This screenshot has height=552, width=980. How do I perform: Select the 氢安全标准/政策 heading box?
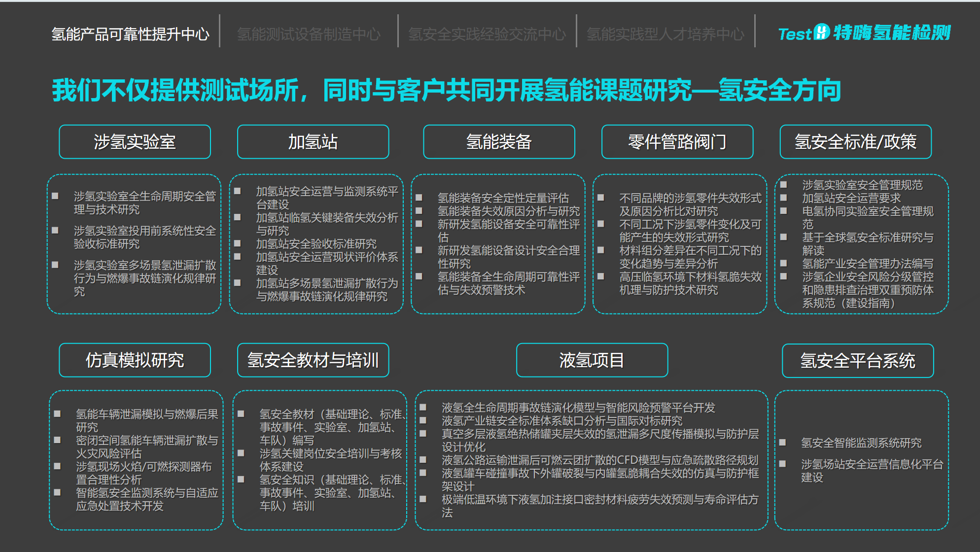855,142
